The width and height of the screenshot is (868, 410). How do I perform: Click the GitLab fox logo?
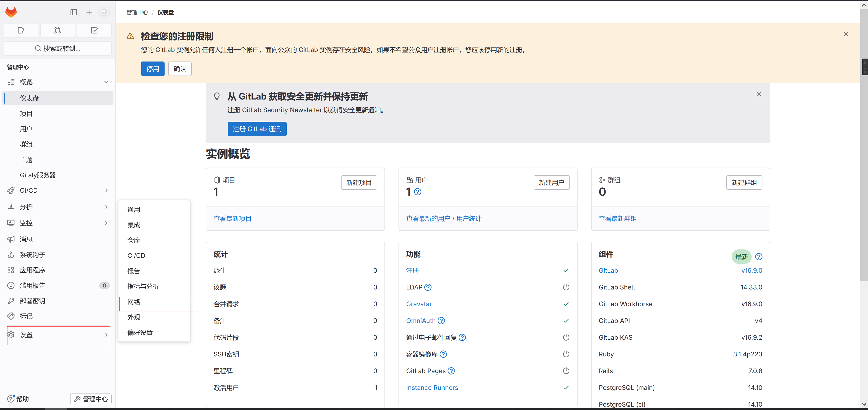coord(11,12)
